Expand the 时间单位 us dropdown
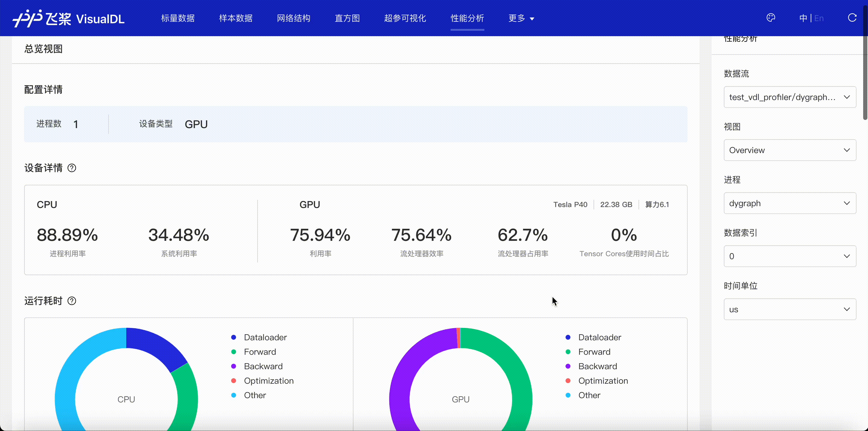 pos(790,310)
